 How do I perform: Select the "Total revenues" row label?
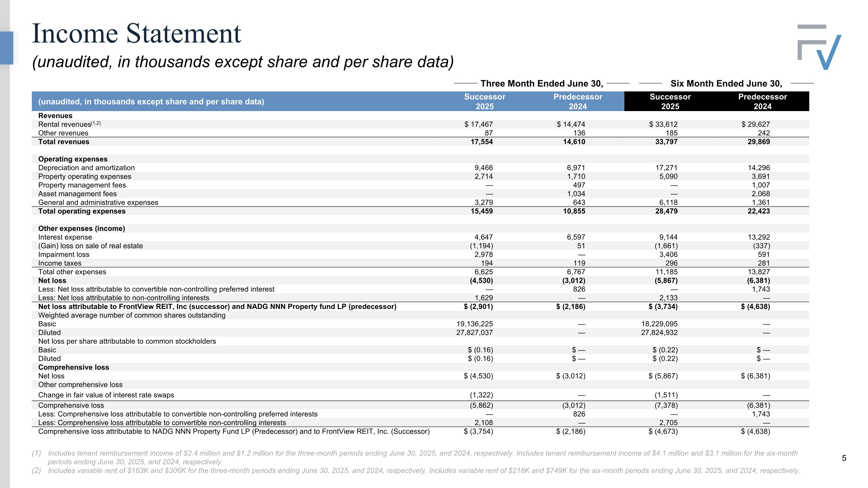[x=64, y=142]
